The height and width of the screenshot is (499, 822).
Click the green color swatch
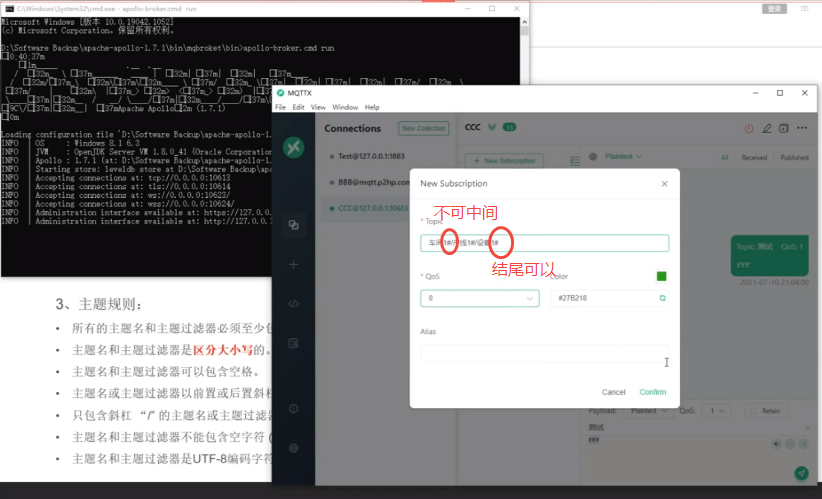[662, 276]
